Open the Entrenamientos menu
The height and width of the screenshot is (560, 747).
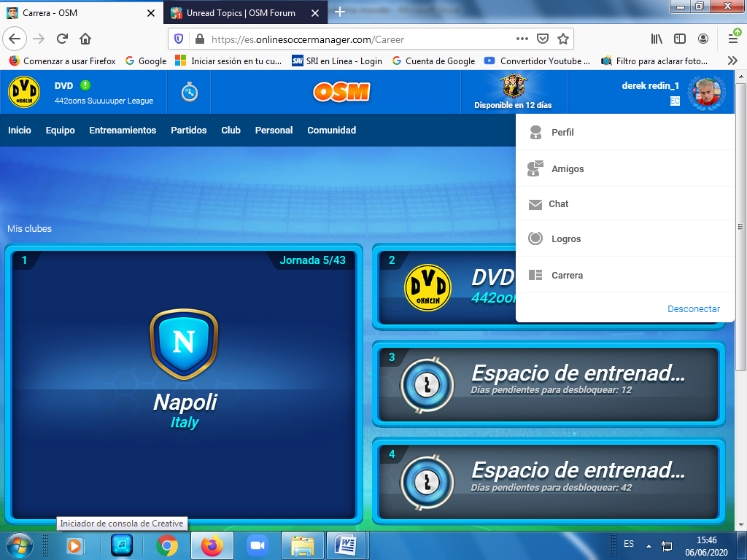(123, 130)
